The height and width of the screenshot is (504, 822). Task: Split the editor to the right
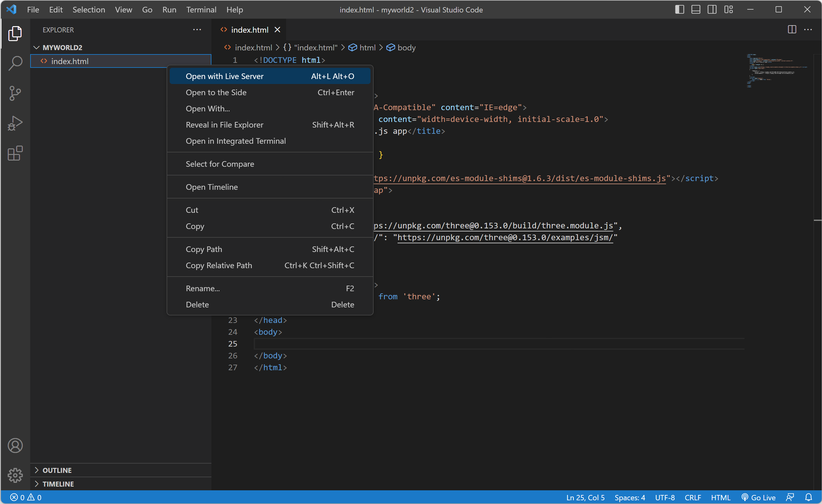point(792,30)
